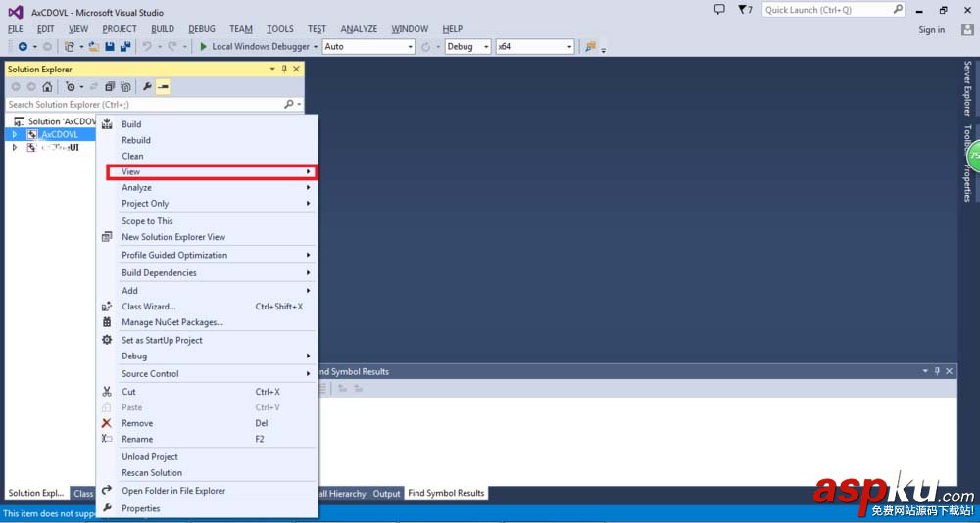Image resolution: width=980 pixels, height=523 pixels.
Task: Close the Solution Explorer panel
Action: point(296,69)
